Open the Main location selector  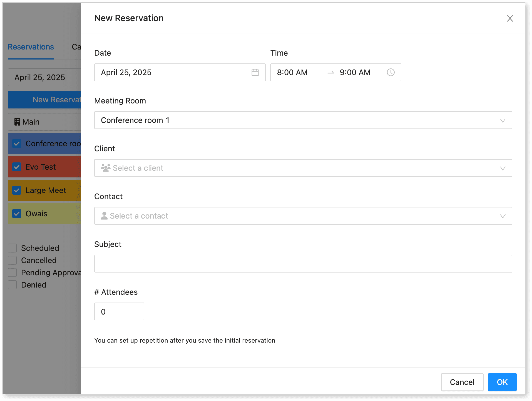(x=44, y=122)
